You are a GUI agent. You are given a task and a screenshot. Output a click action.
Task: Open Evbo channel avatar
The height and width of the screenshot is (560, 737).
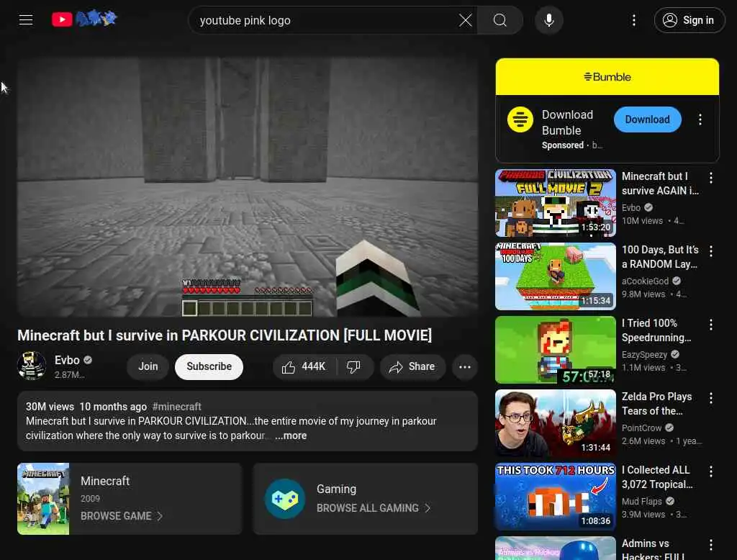[x=32, y=366]
